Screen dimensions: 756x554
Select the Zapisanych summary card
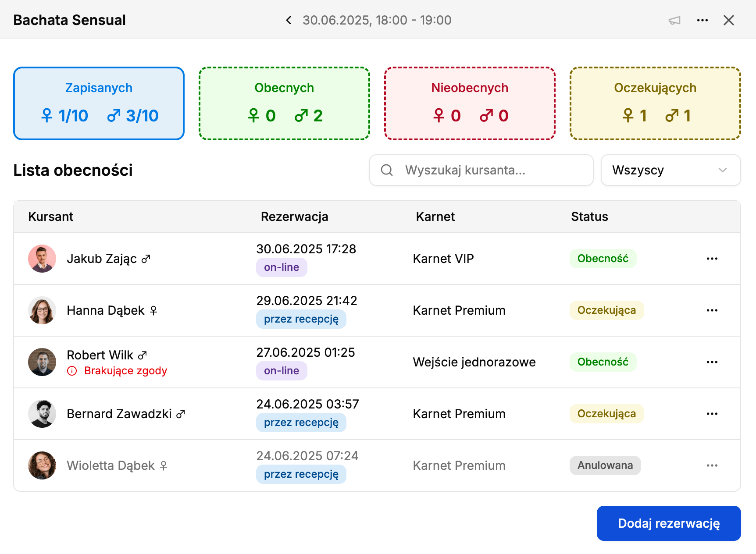coord(99,103)
